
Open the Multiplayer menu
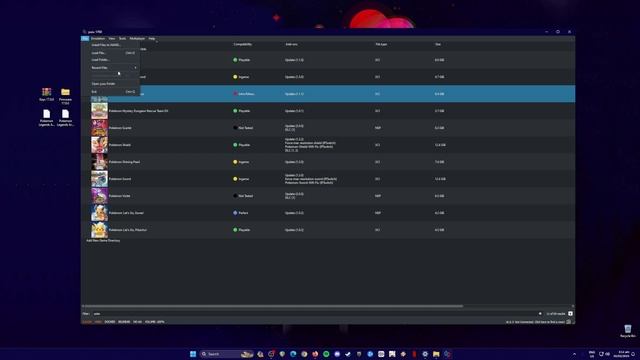coord(137,38)
